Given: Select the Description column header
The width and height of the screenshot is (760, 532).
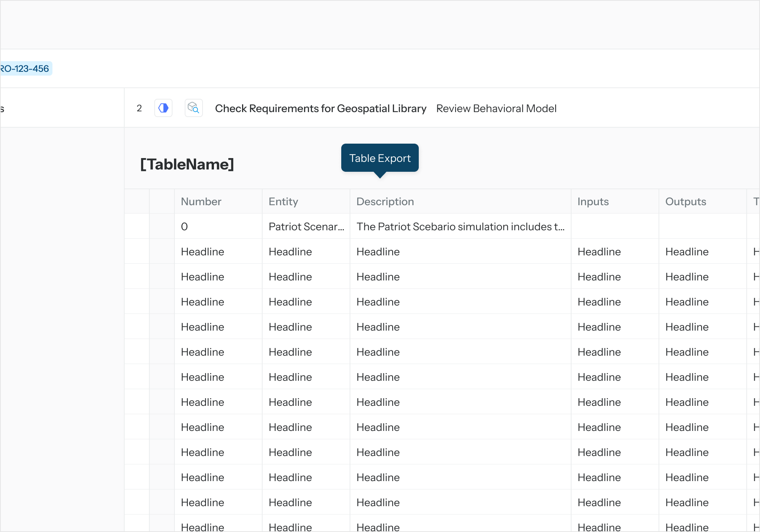Looking at the screenshot, I should (x=385, y=202).
